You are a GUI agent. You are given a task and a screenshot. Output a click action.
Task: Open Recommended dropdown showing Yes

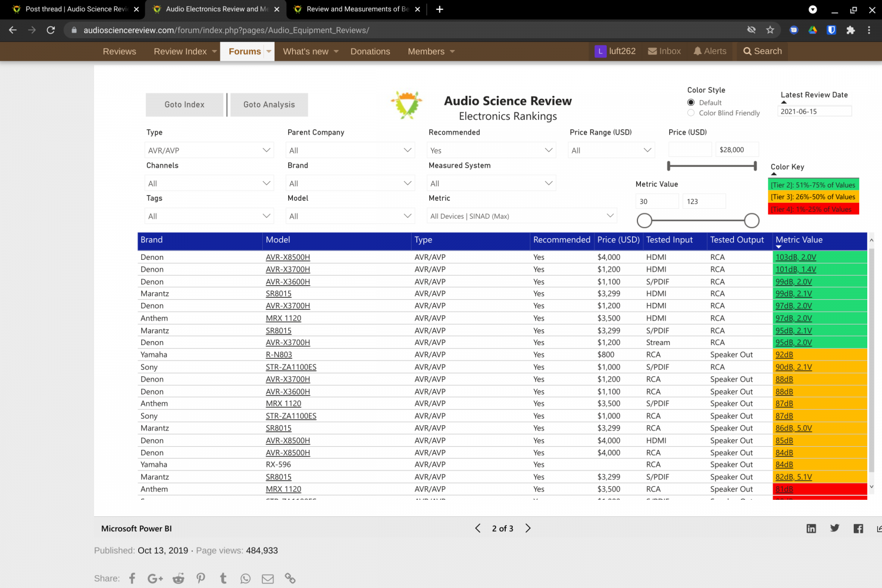click(x=492, y=151)
